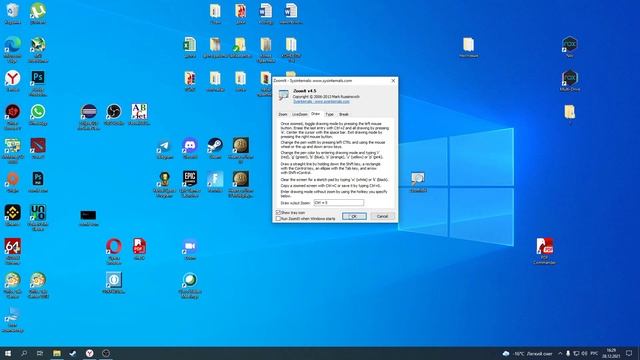
Task: Close the ZoomIt options dialog
Action: [393, 81]
